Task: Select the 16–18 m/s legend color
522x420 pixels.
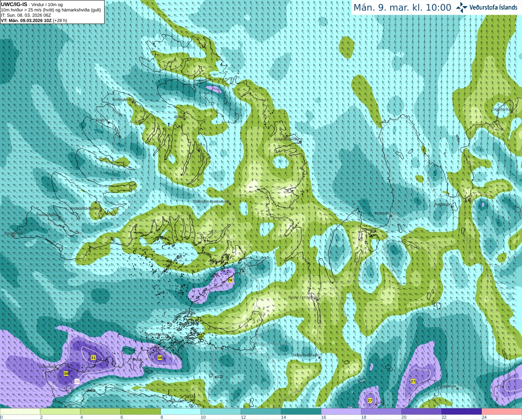Action: [341, 411]
